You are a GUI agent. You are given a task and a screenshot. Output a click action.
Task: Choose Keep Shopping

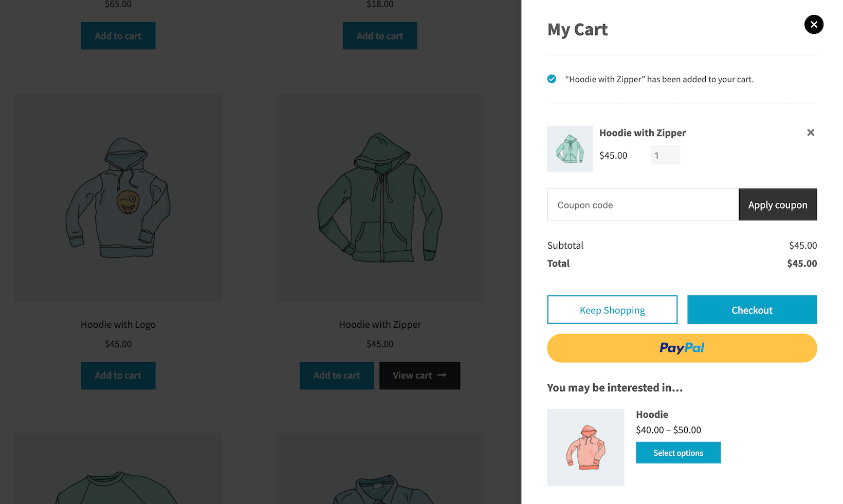click(612, 309)
